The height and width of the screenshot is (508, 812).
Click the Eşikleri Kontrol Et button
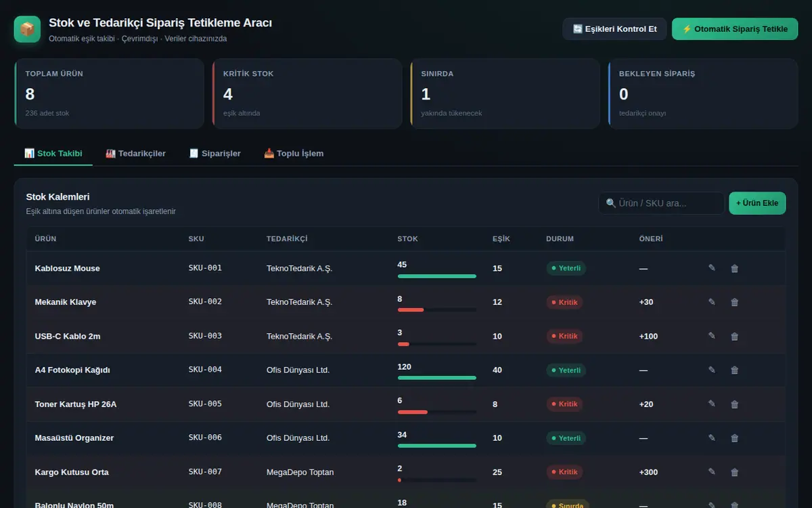coord(615,29)
